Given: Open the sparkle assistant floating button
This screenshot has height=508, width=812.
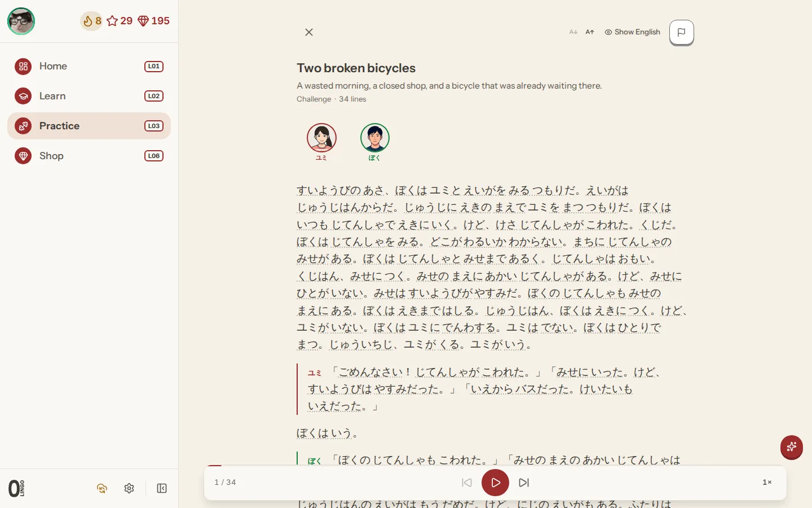Looking at the screenshot, I should coord(792,448).
